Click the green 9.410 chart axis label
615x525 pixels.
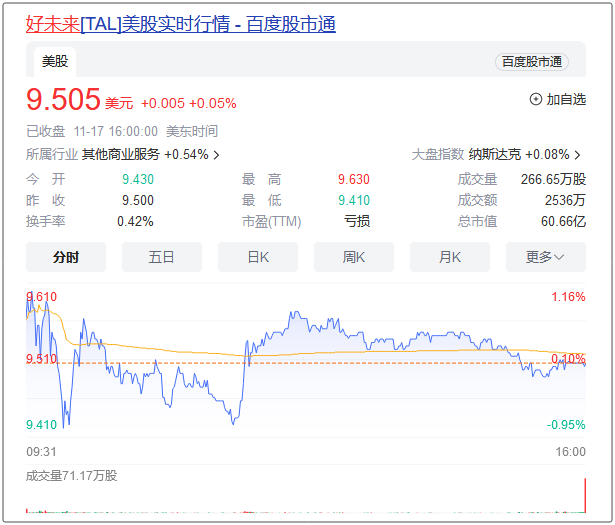[x=41, y=425]
